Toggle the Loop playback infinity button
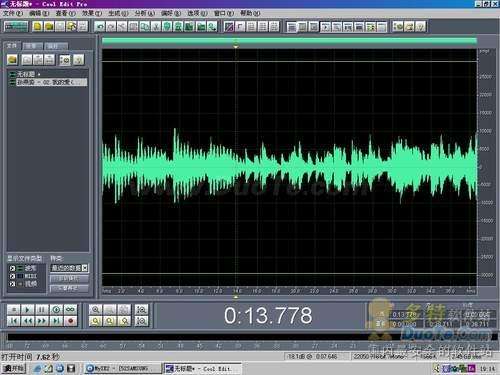 (70, 310)
